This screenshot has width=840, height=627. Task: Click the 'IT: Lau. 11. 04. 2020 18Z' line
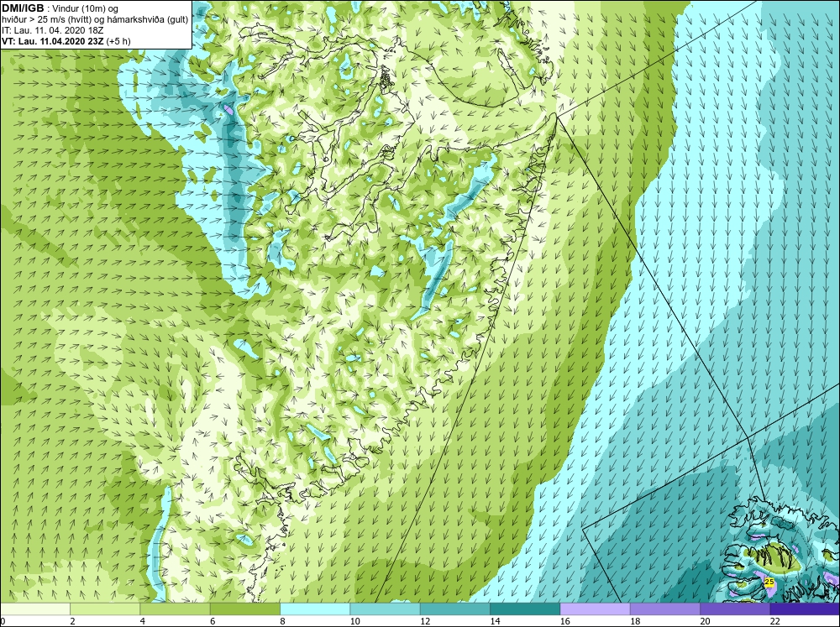tap(52, 30)
